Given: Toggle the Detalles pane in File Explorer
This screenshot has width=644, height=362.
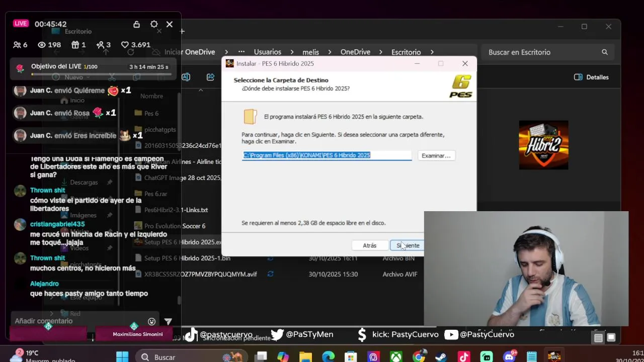Looking at the screenshot, I should pos(592,77).
